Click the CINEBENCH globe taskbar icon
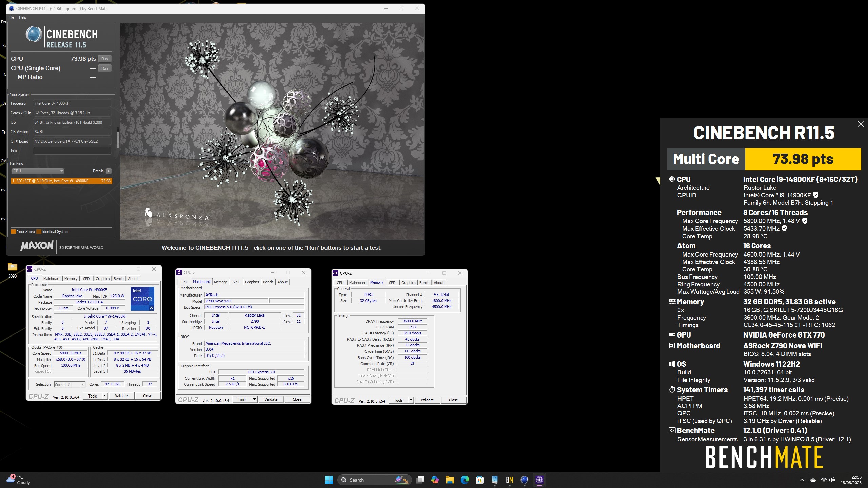The width and height of the screenshot is (868, 488). coord(525,480)
